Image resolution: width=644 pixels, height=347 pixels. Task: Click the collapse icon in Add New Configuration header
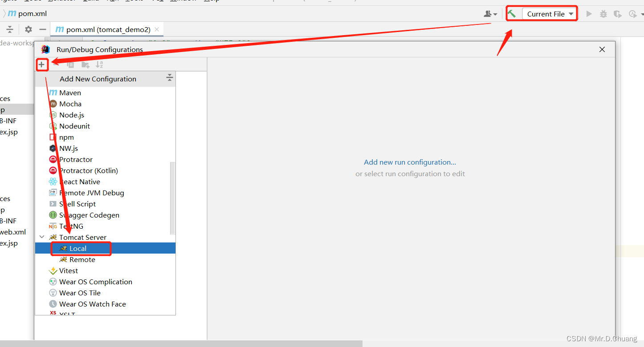point(170,78)
